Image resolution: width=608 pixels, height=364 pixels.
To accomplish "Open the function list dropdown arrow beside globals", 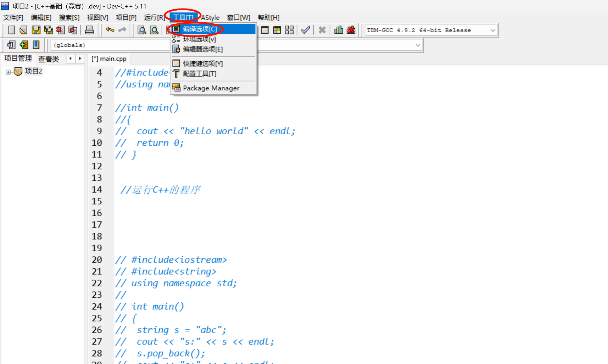I will point(418,45).
